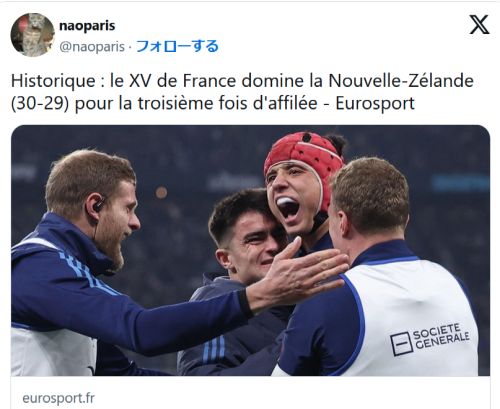This screenshot has height=409, width=500.
Task: Open the naoparis display name
Action: coord(87,26)
